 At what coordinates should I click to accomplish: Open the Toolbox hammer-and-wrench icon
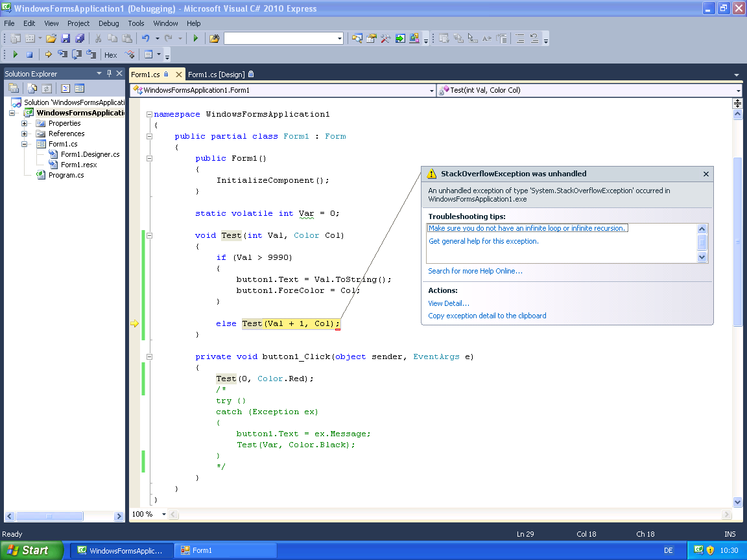pos(385,39)
